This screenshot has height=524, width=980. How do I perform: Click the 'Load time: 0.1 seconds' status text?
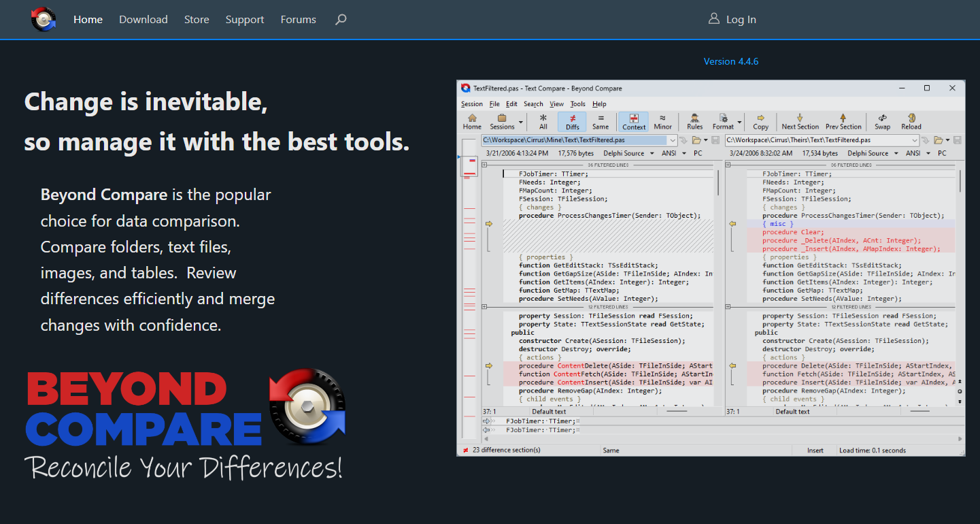873,451
